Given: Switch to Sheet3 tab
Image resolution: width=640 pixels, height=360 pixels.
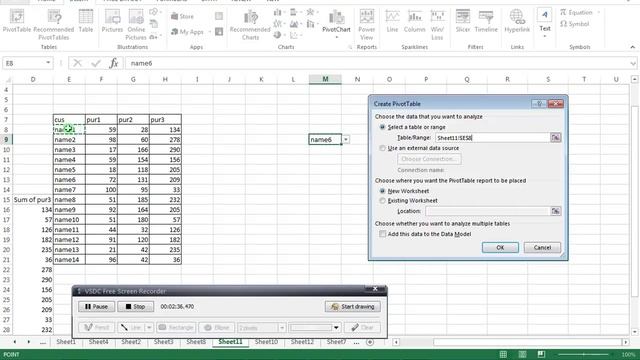Looking at the screenshot, I should tap(163, 342).
